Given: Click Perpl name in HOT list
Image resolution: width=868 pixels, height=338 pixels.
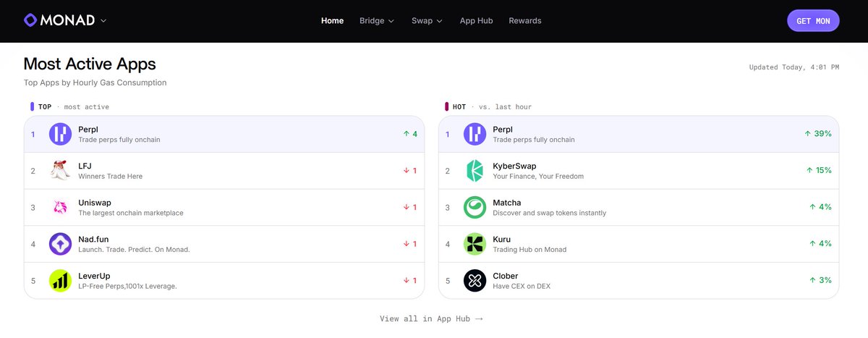Looking at the screenshot, I should [x=503, y=130].
